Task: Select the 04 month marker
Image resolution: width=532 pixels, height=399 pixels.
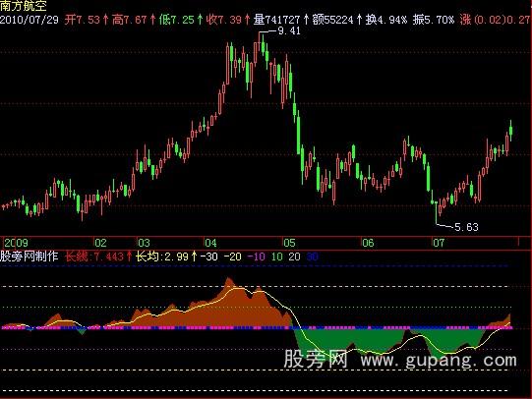Action: coord(210,243)
